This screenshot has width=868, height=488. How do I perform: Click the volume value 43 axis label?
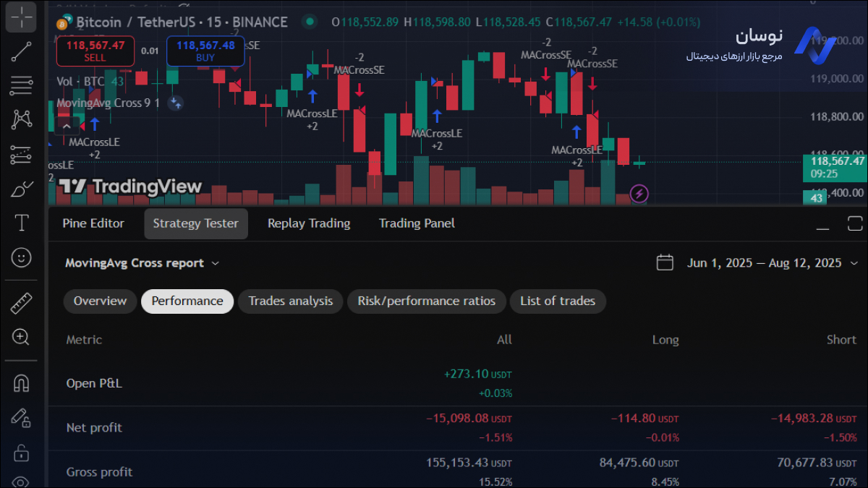pos(817,197)
